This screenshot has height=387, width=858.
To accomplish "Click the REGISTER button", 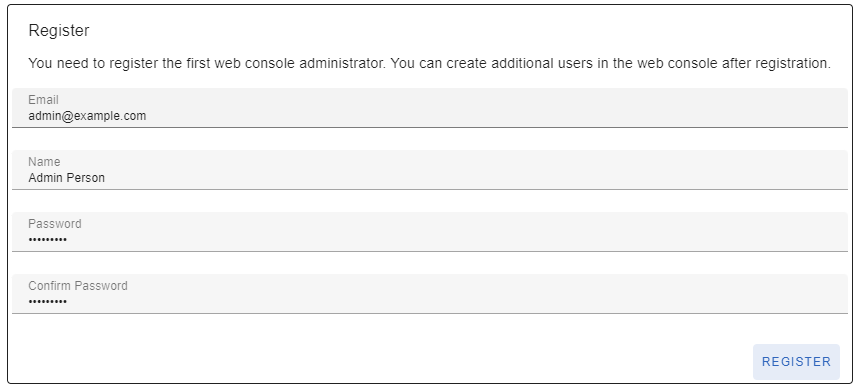I will pos(796,362).
